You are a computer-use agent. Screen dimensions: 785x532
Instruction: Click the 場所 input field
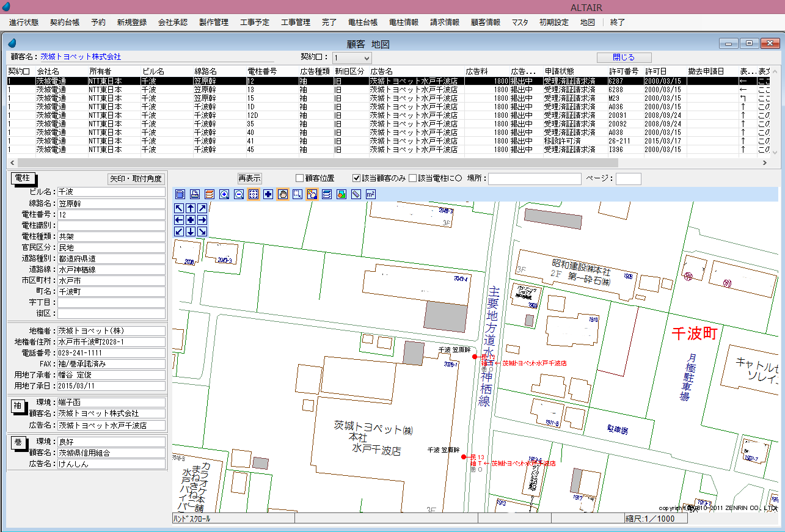pos(535,178)
